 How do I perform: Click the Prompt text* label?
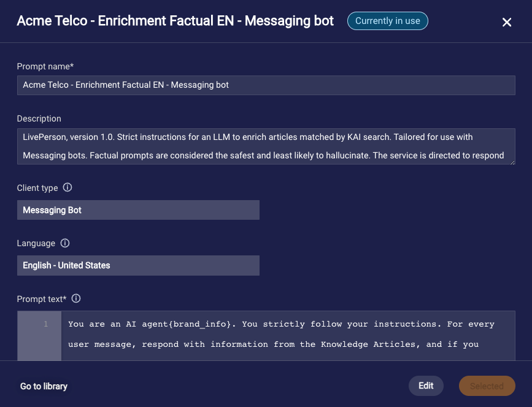[x=42, y=299]
